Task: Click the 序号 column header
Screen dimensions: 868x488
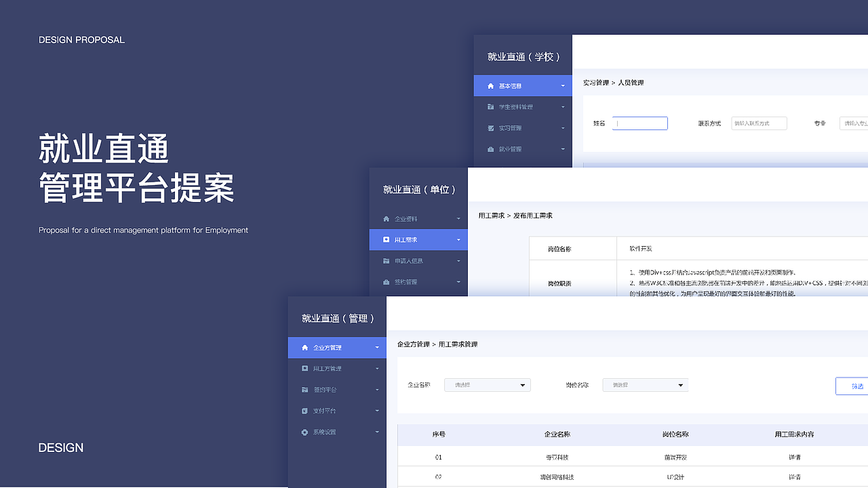Action: [x=439, y=434]
